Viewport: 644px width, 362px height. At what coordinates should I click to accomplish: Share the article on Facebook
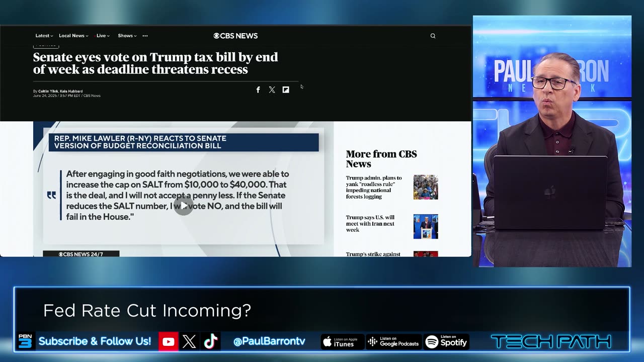(x=258, y=89)
